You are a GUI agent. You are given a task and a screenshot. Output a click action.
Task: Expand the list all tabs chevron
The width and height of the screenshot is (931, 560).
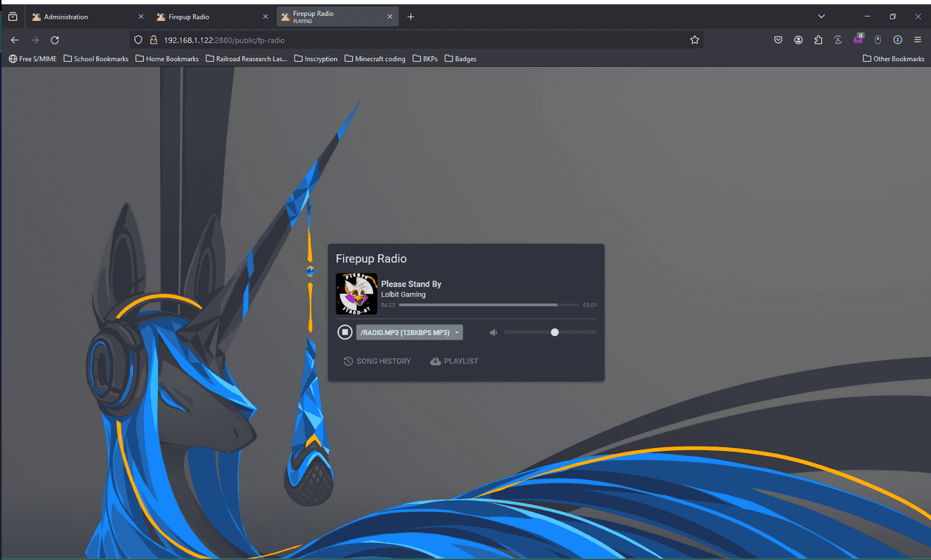[821, 17]
